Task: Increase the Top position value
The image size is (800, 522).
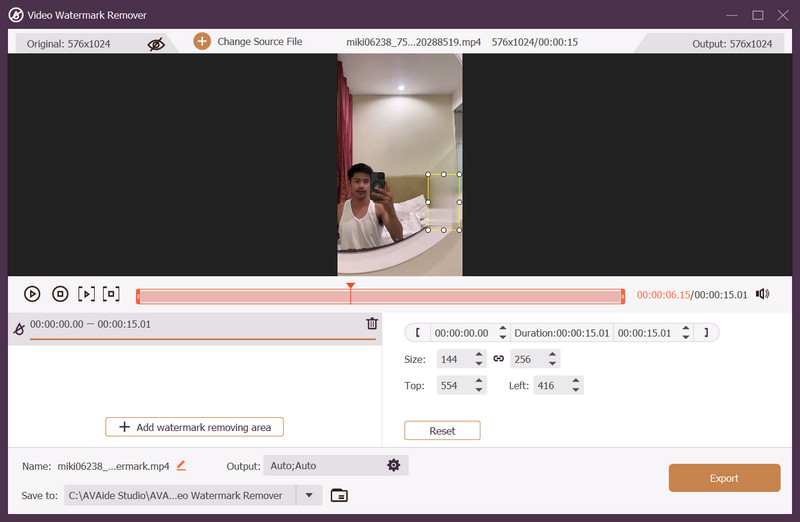Action: [x=479, y=381]
